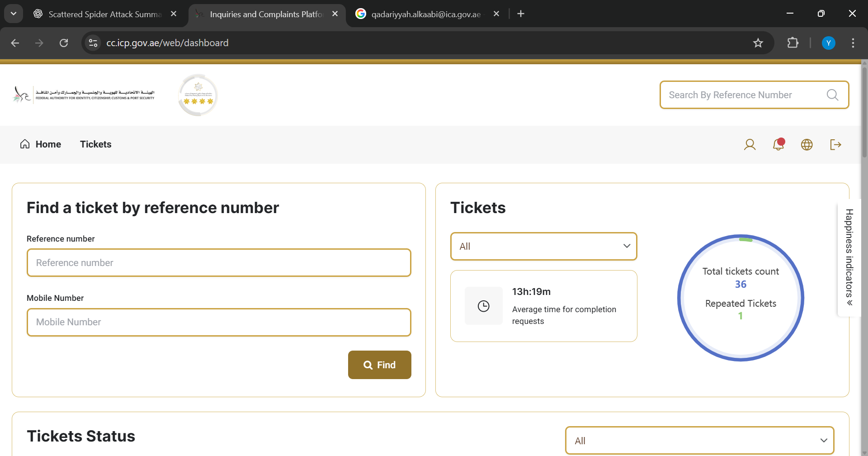Switch to Inquiries and Complaints Platform tab

[x=267, y=14]
